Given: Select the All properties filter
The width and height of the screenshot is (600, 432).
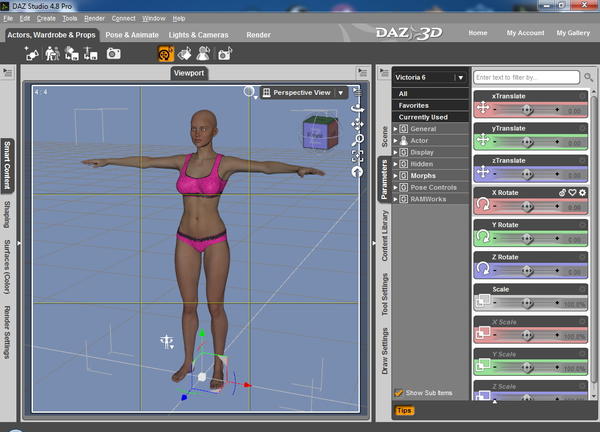Looking at the screenshot, I should (x=431, y=94).
